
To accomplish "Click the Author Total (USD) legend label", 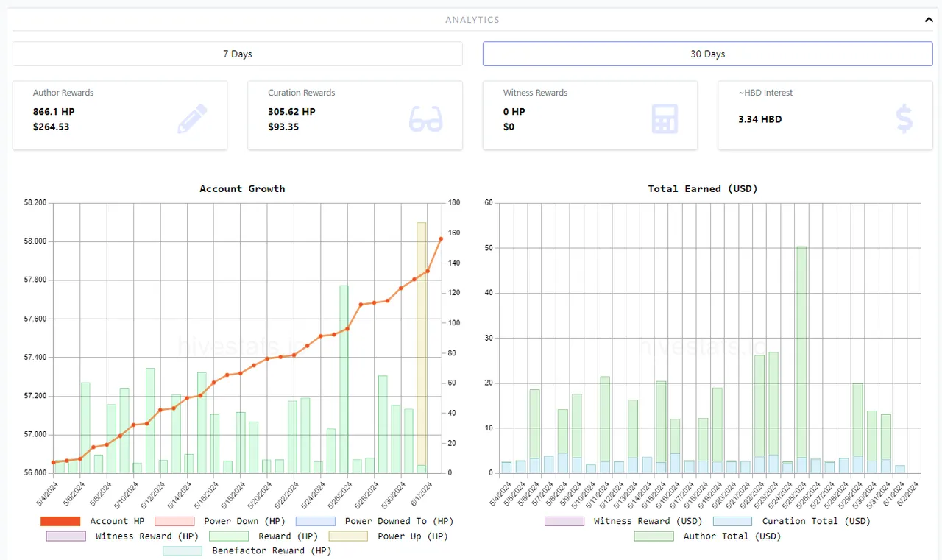I will (x=732, y=536).
